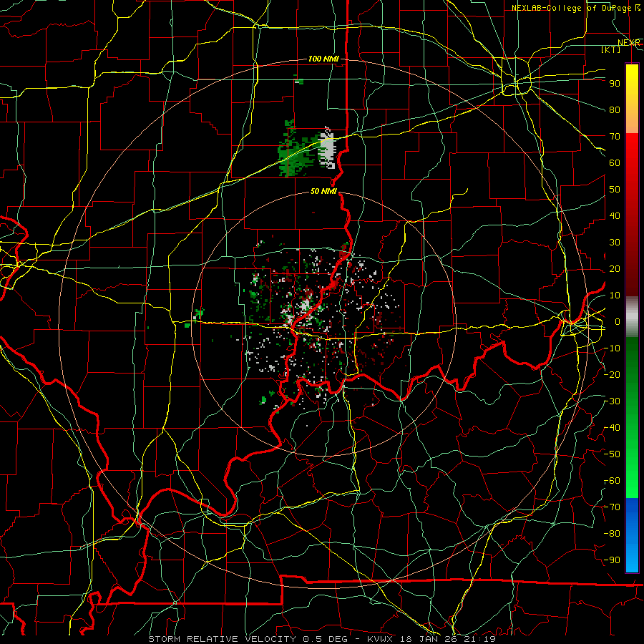Click the -40 scale label

tap(612, 428)
